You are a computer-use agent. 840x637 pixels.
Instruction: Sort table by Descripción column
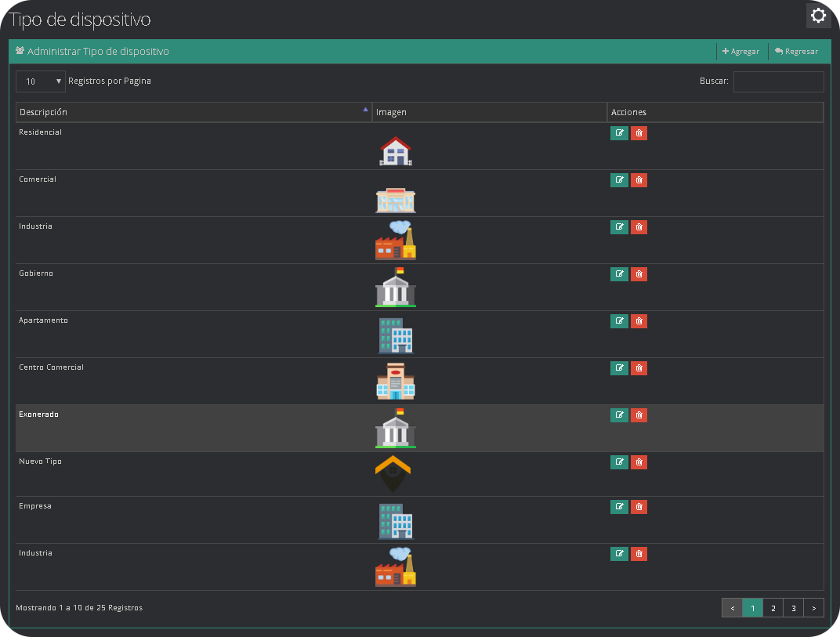click(x=193, y=112)
